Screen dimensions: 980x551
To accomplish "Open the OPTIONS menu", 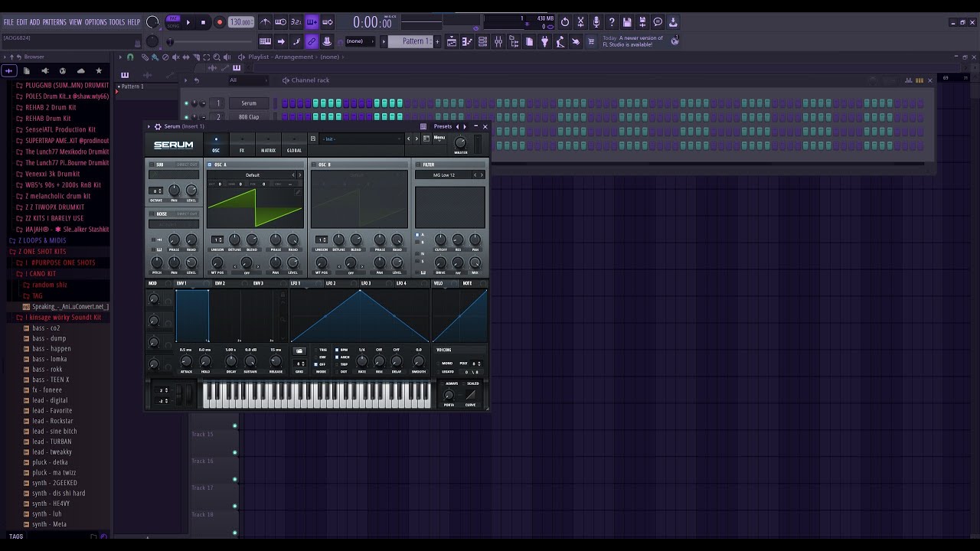I will point(96,22).
